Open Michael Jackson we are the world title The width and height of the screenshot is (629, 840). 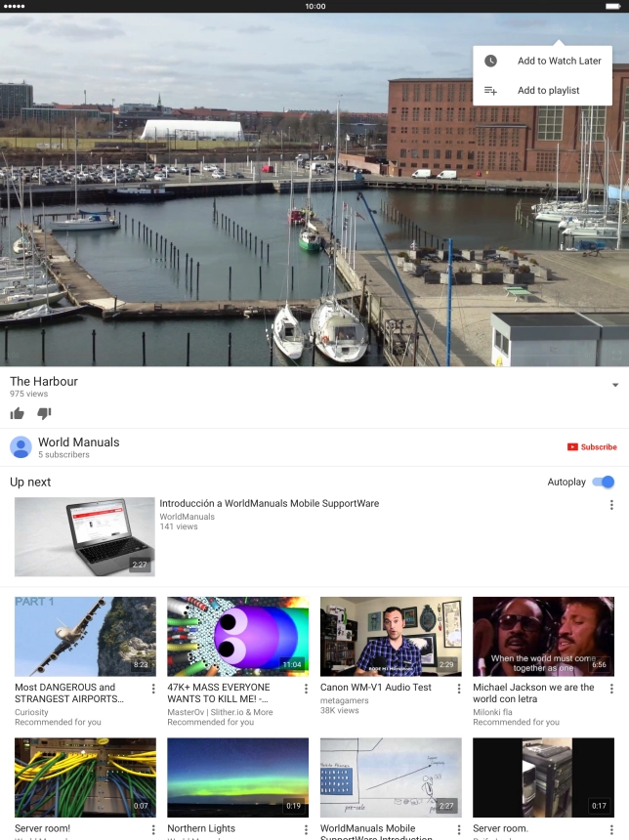click(x=533, y=693)
